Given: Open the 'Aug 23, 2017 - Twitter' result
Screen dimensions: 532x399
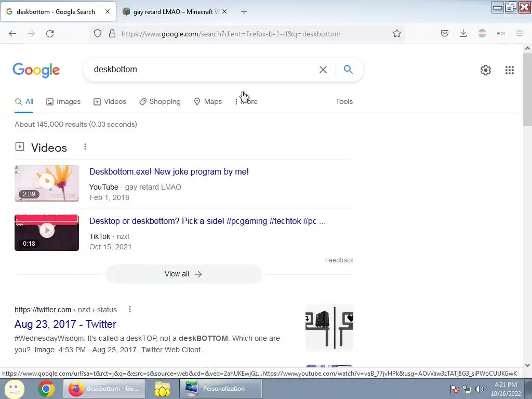Looking at the screenshot, I should click(x=65, y=324).
